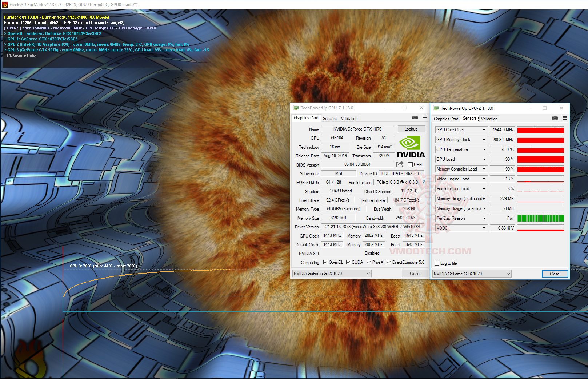Viewport: 588px width, 379px height.
Task: Click the GPU-Z app icon in the Graphics Card window title bar
Action: [296, 108]
